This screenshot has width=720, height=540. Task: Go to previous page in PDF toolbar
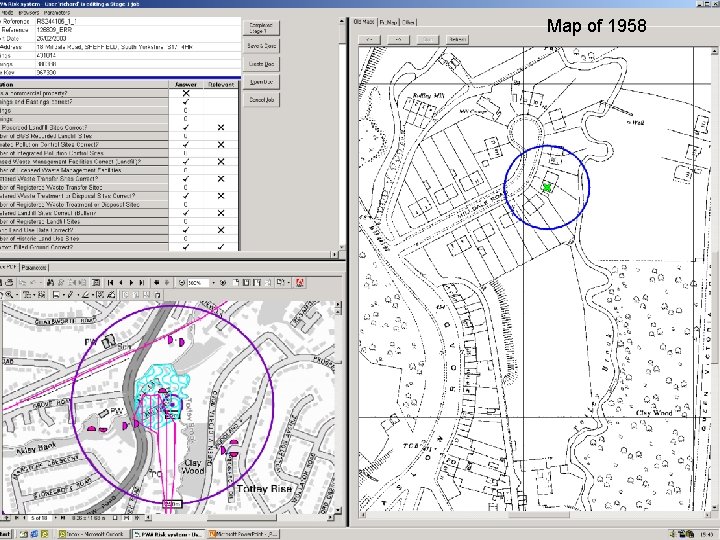pyautogui.click(x=121, y=283)
